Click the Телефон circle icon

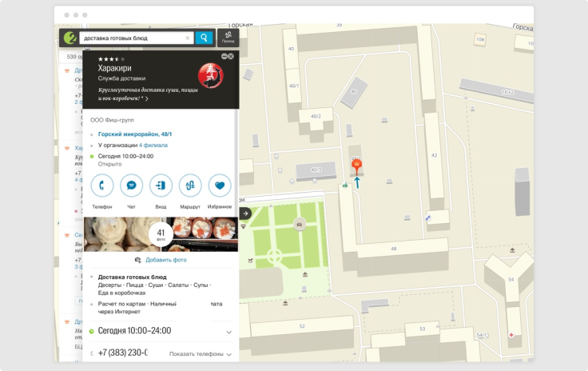coord(102,185)
